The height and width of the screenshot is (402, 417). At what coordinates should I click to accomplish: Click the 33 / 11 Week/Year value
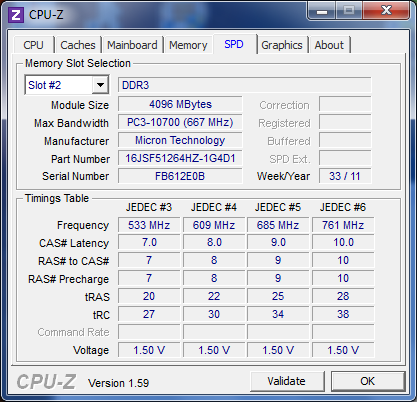[x=345, y=176]
